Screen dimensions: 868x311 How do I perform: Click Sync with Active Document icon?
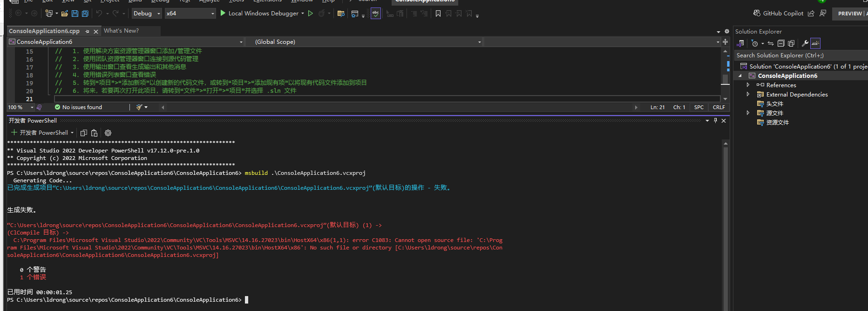point(771,43)
